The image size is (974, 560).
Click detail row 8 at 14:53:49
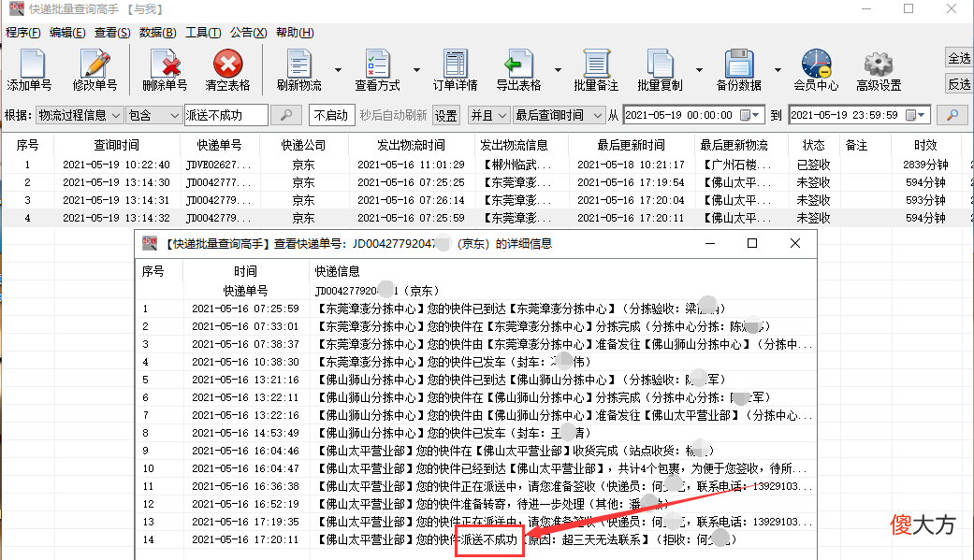click(x=475, y=433)
